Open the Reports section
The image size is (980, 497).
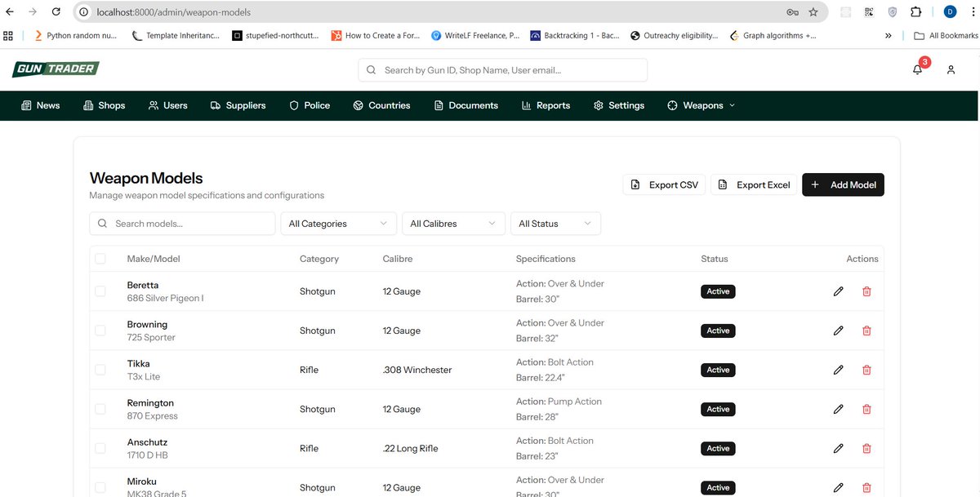[546, 105]
